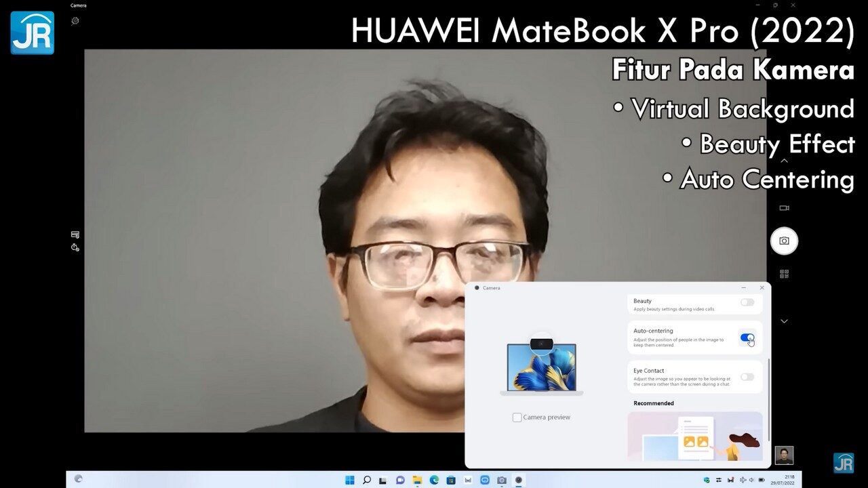Open Windows Search from the taskbar
This screenshot has height=488, width=868.
coord(366,480)
